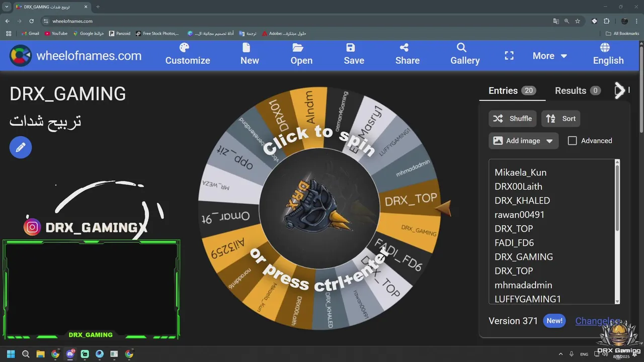Switch to the Entries tab
Viewport: 644px width, 362px height.
point(512,90)
